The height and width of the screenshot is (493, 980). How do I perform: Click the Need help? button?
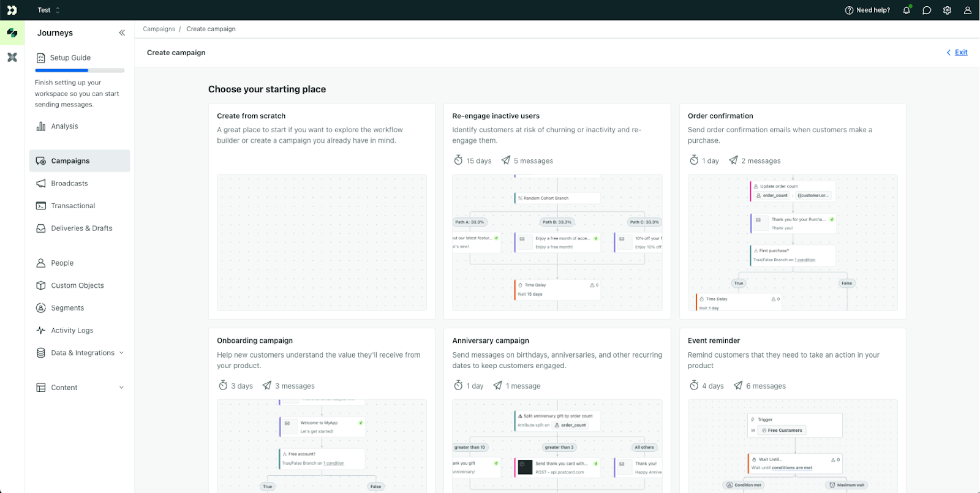pyautogui.click(x=867, y=10)
